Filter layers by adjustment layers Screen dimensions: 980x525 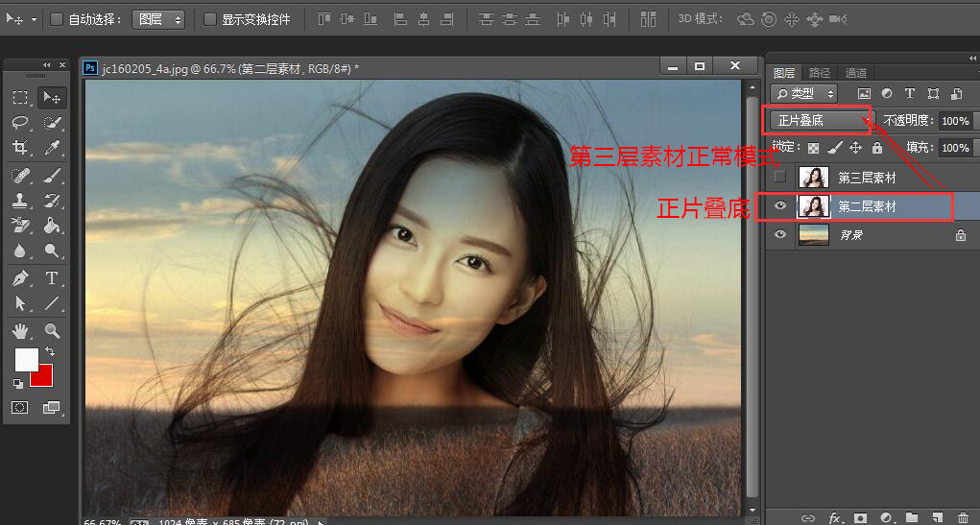coord(887,94)
